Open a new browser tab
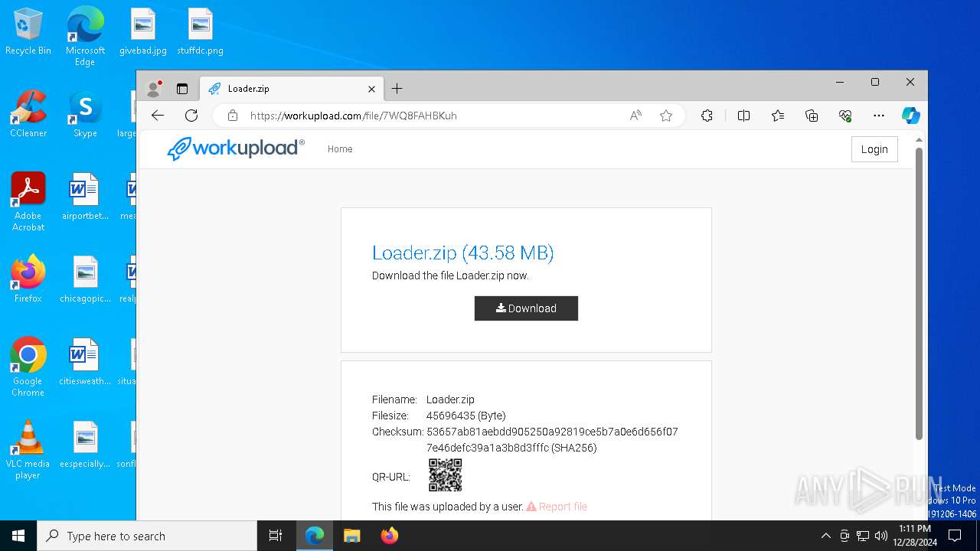Image resolution: width=980 pixels, height=551 pixels. [x=397, y=89]
